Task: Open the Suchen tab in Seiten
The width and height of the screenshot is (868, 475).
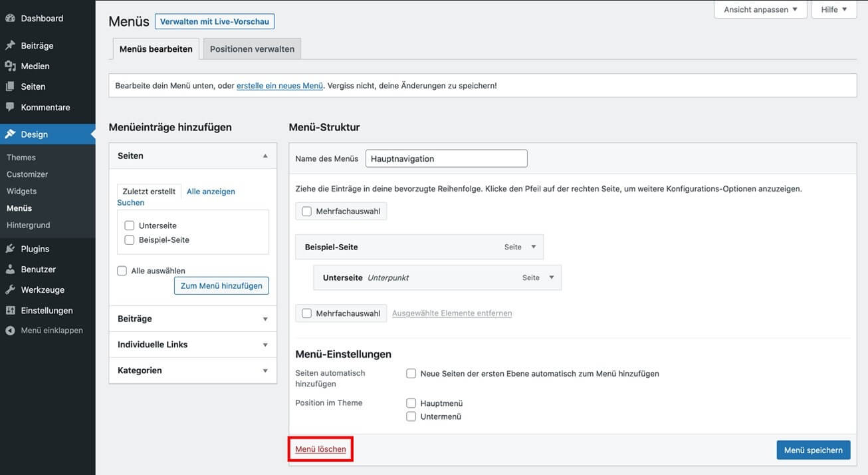Action: pyautogui.click(x=131, y=203)
